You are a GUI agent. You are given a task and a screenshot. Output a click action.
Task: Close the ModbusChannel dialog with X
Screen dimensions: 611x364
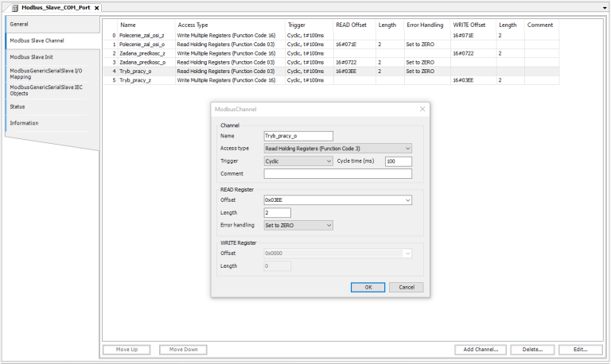[x=422, y=109]
